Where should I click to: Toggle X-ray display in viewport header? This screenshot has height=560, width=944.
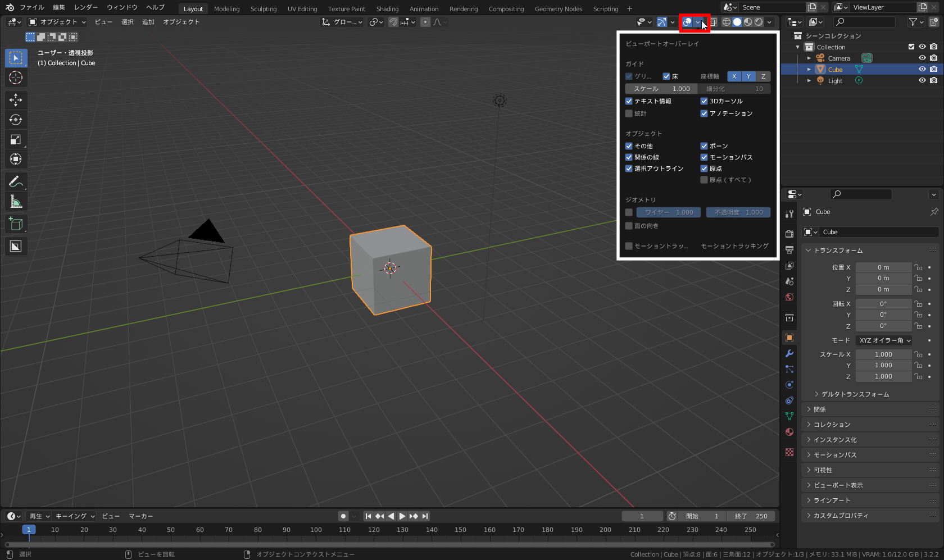click(713, 22)
